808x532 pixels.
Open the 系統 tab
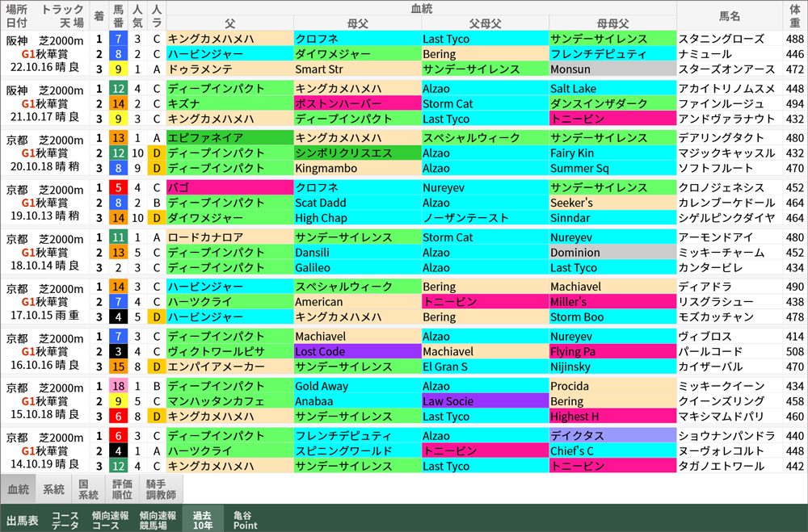(53, 489)
